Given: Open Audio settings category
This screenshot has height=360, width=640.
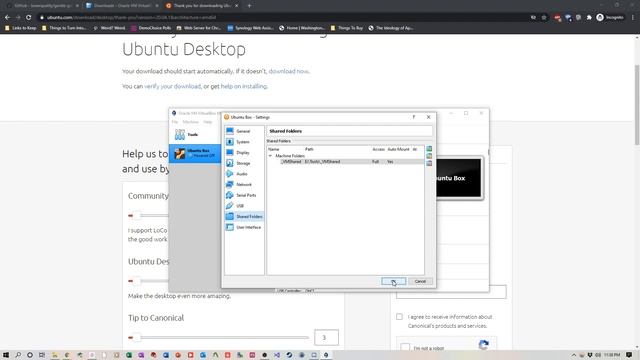Looking at the screenshot, I should pos(244,174).
